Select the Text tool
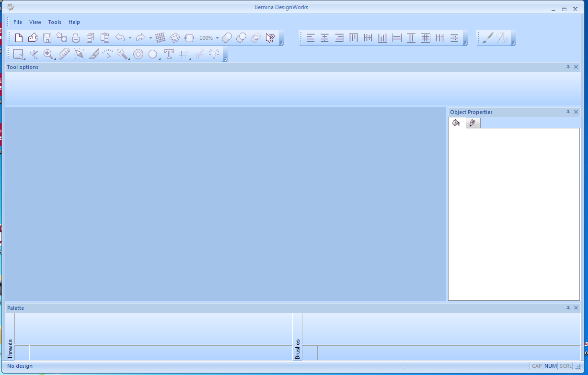 pos(169,54)
